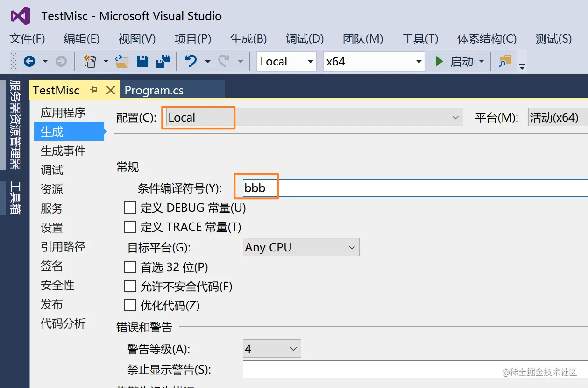588x388 pixels.
Task: Open the x64 solution platform dropdown
Action: click(374, 61)
